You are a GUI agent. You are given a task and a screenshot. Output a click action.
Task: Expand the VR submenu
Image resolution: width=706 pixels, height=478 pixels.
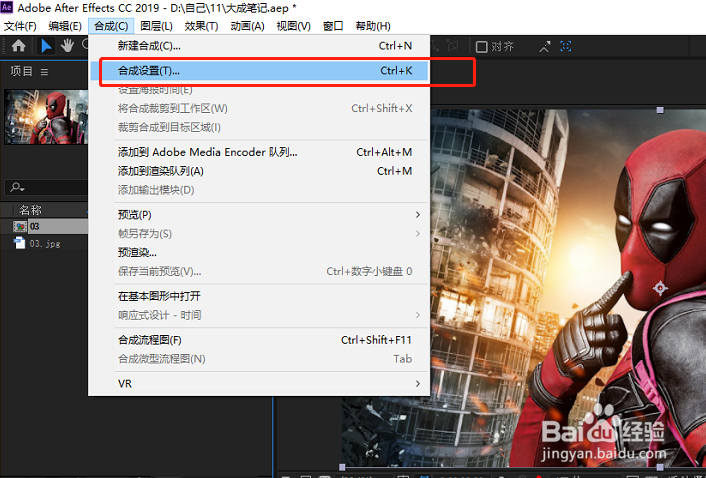[x=259, y=383]
